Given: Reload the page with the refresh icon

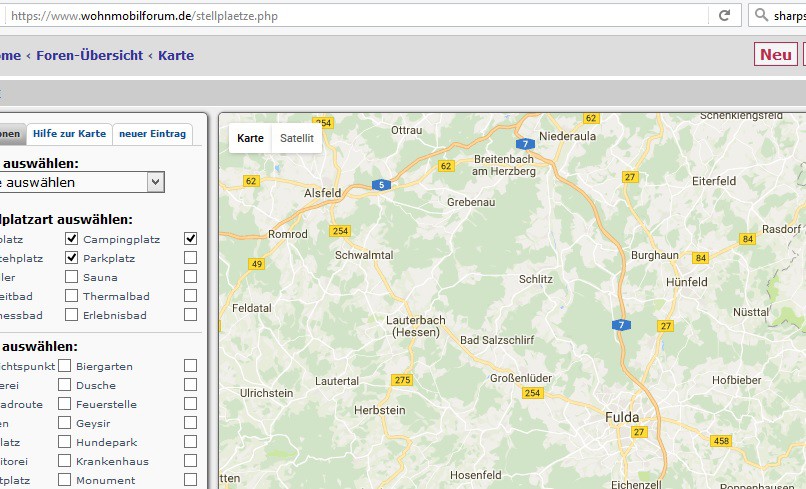Looking at the screenshot, I should tap(724, 15).
